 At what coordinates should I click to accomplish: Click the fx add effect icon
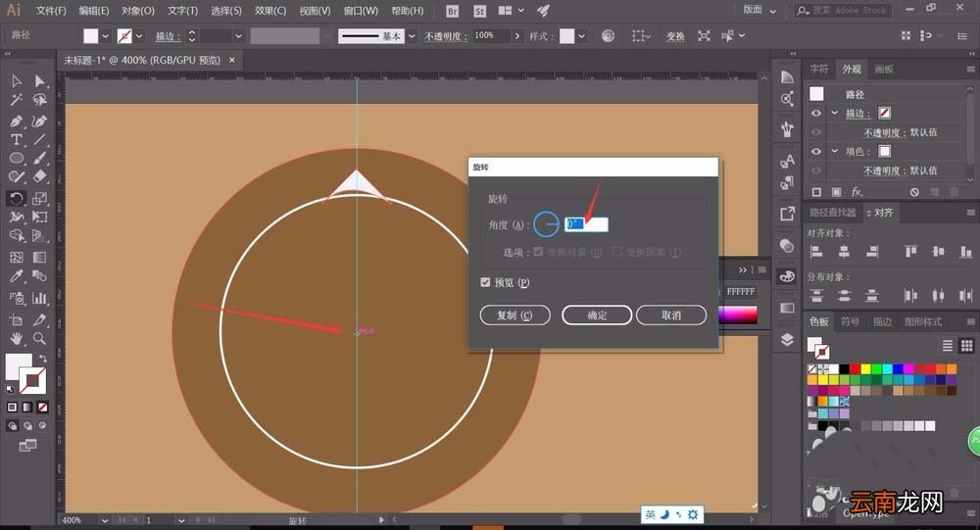tap(857, 192)
